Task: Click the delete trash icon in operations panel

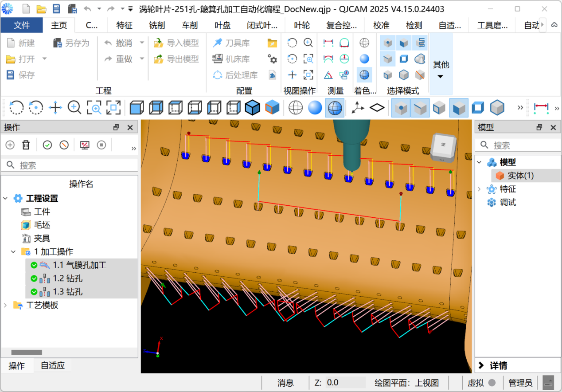Action: [x=26, y=145]
